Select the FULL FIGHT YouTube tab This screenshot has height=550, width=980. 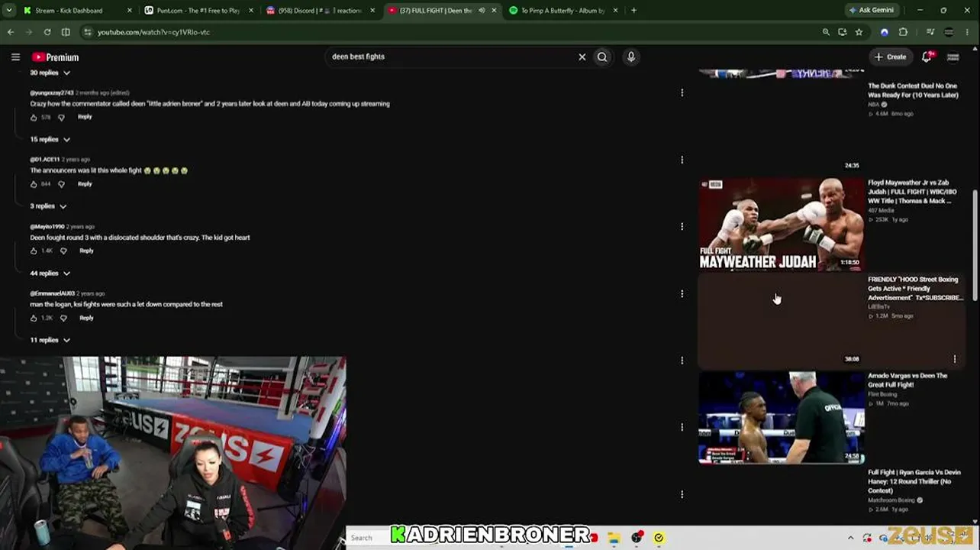pyautogui.click(x=441, y=11)
